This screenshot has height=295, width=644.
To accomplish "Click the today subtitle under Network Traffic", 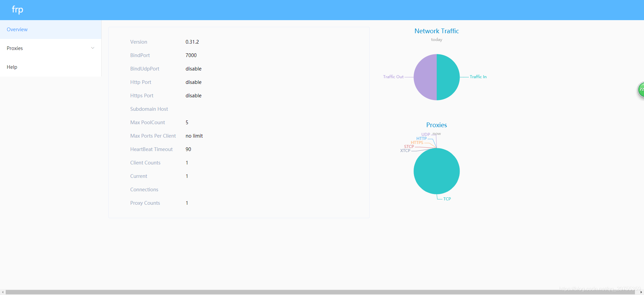I will point(437,40).
